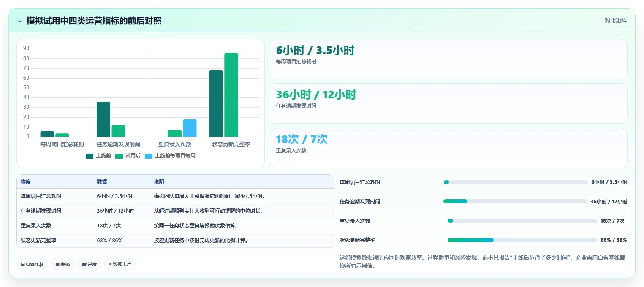Select the 6小时 / 3.5小时 data card

click(448, 59)
